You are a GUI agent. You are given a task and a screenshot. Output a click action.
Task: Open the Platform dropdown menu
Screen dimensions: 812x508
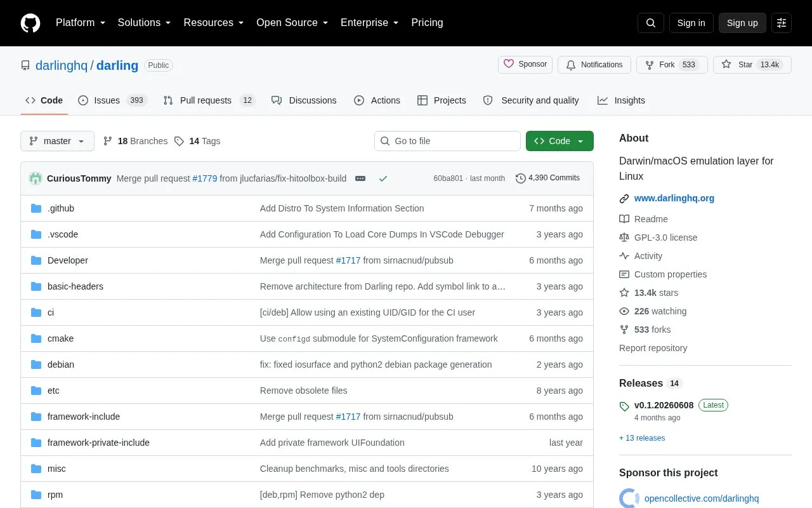(81, 23)
